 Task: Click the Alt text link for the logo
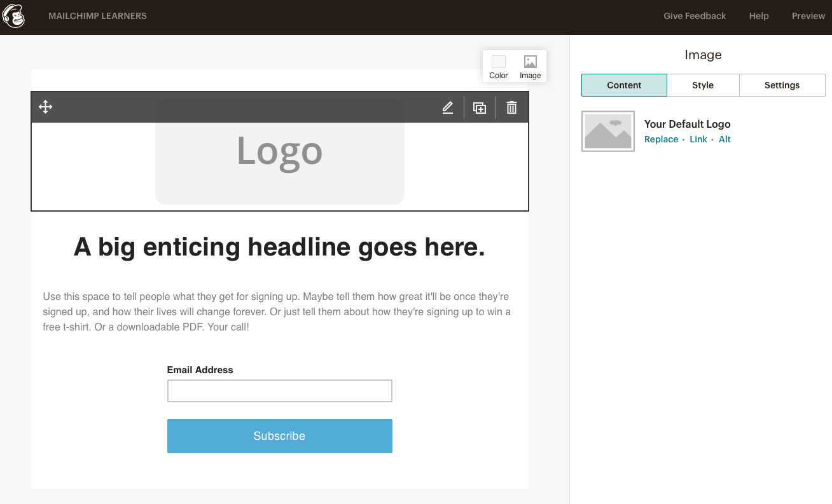(x=725, y=139)
